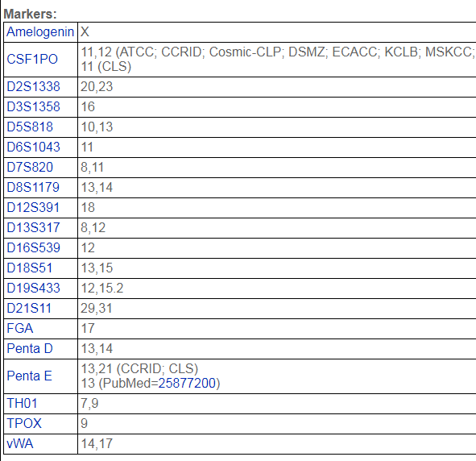Click the D12S391 marker link
The width and height of the screenshot is (476, 461).
(33, 207)
